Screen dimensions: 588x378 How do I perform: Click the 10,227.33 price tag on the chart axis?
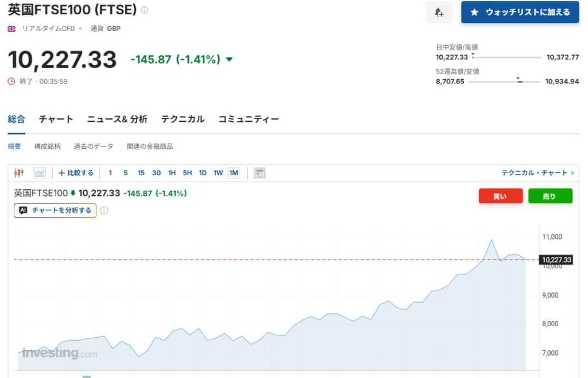[x=556, y=260]
